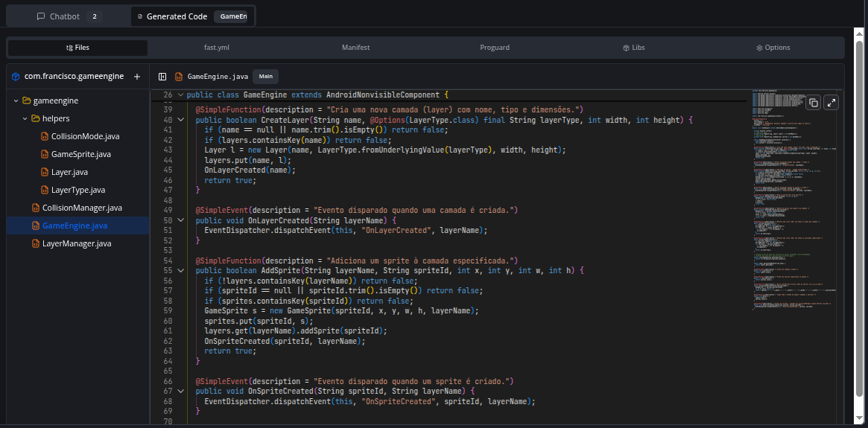The width and height of the screenshot is (868, 428).
Task: Expand the code editor to fullscreen
Action: tap(832, 103)
